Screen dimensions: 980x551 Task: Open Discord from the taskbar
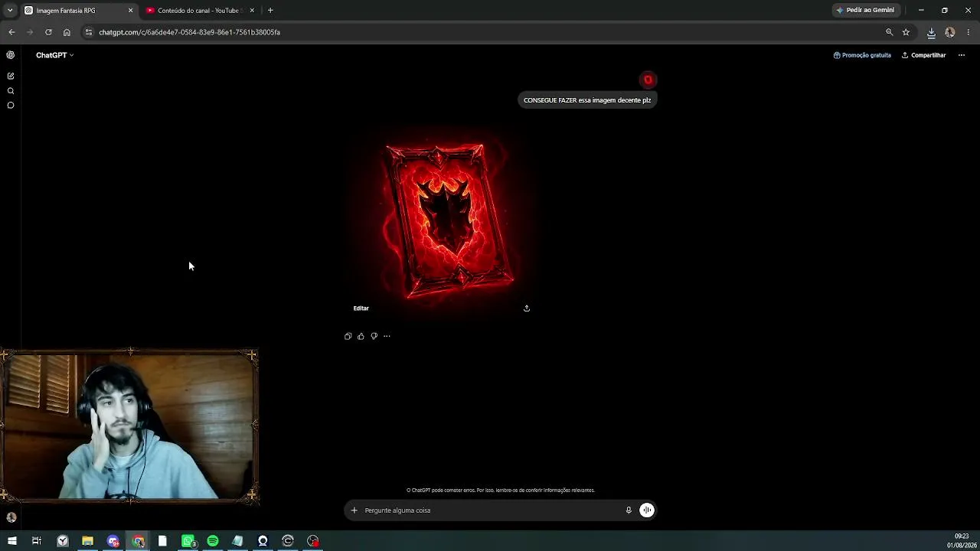113,541
